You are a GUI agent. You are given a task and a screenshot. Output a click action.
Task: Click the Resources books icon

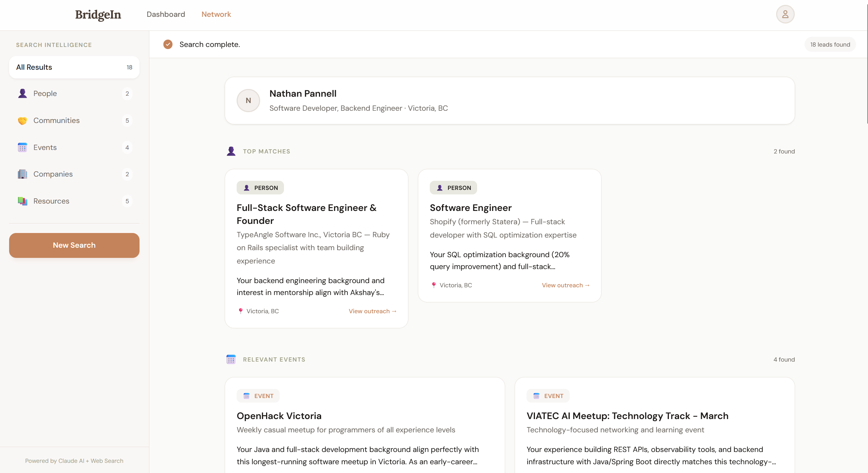[x=22, y=201]
